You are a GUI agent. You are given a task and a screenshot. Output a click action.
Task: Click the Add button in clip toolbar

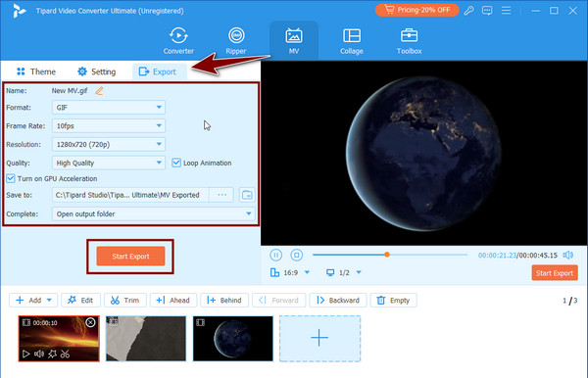(x=28, y=300)
